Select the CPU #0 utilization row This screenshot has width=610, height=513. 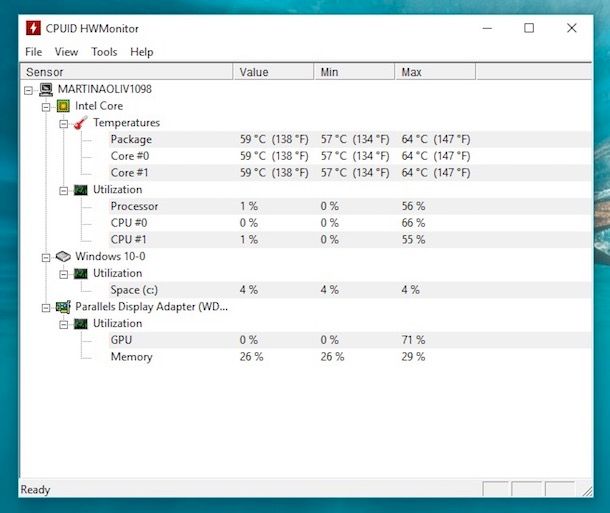click(x=350, y=223)
